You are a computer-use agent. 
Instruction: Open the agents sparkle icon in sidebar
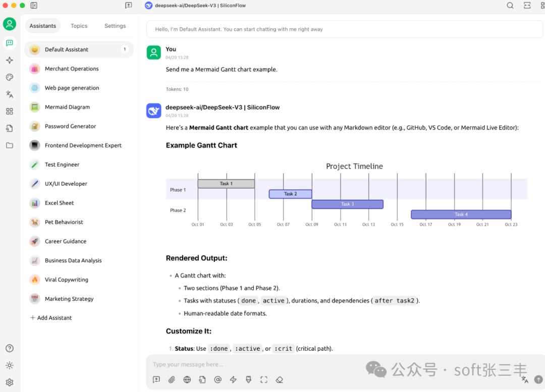10,60
